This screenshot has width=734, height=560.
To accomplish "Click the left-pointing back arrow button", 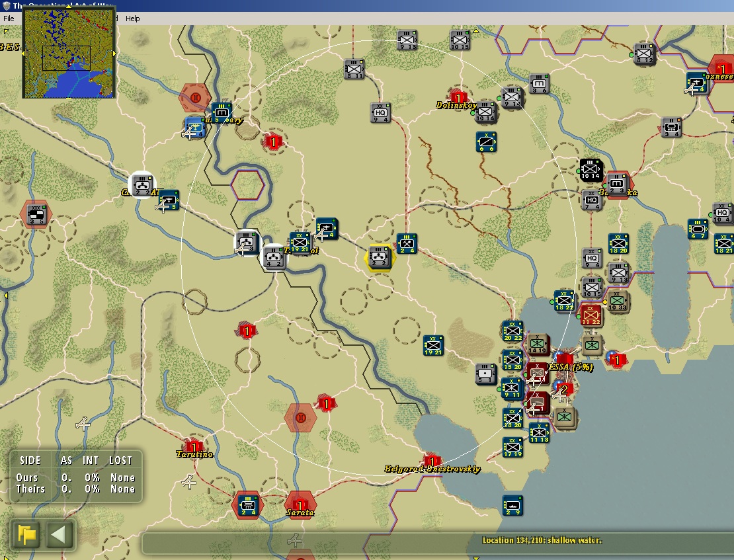I will point(58,534).
